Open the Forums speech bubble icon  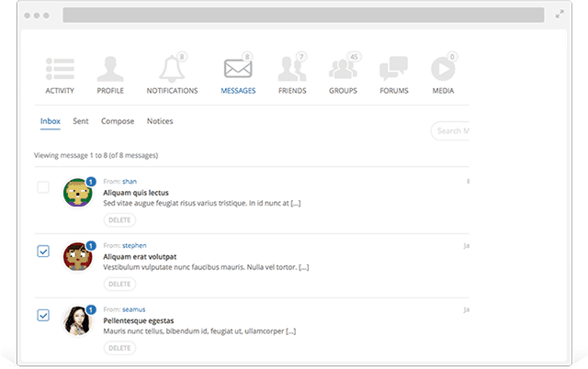click(393, 70)
